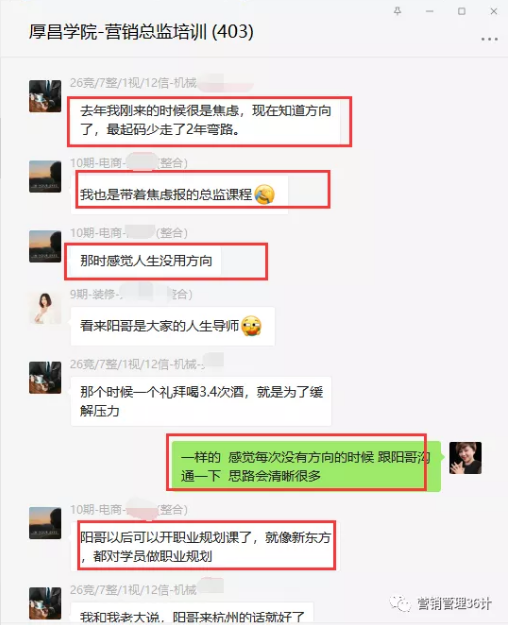Maximize the chat window

pyautogui.click(x=462, y=11)
